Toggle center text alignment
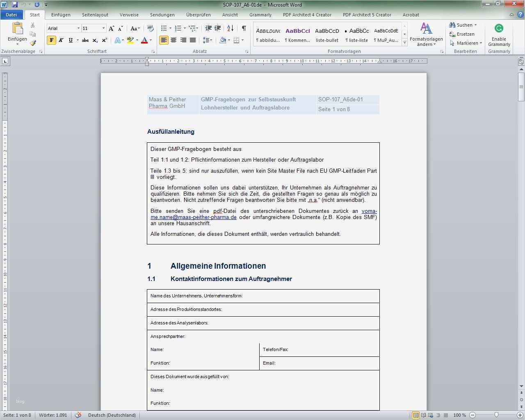525x420 pixels. pos(173,40)
